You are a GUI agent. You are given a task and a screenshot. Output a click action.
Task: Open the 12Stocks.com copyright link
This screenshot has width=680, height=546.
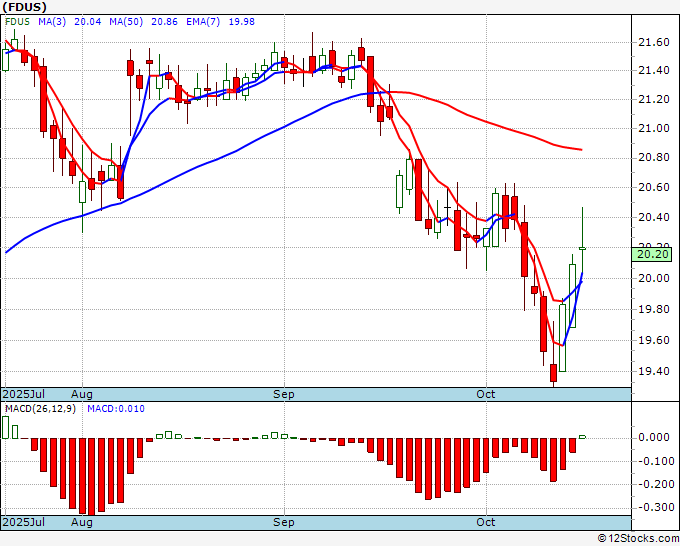pyautogui.click(x=638, y=539)
